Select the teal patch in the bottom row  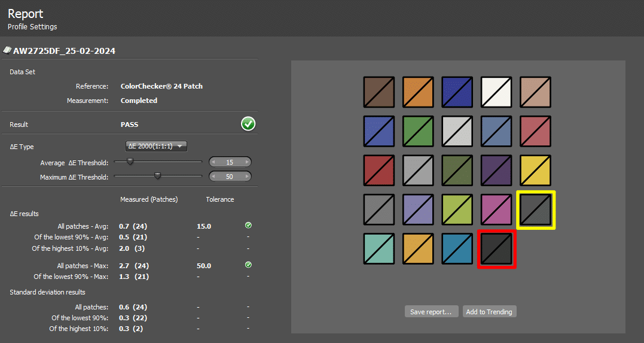pyautogui.click(x=379, y=249)
